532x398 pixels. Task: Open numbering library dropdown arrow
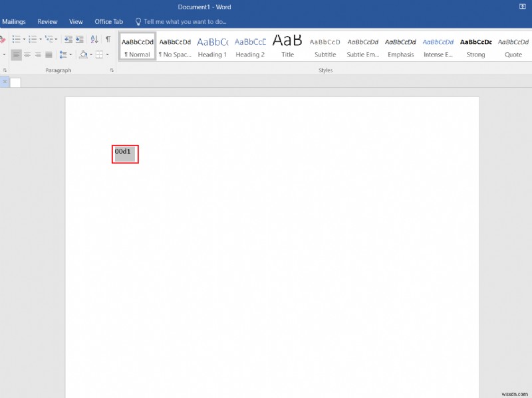41,39
